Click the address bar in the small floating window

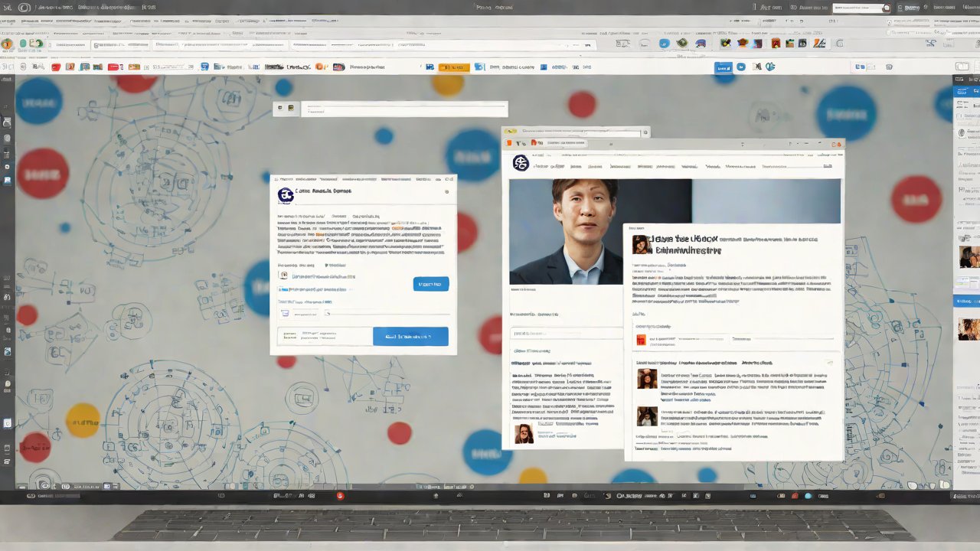point(403,109)
